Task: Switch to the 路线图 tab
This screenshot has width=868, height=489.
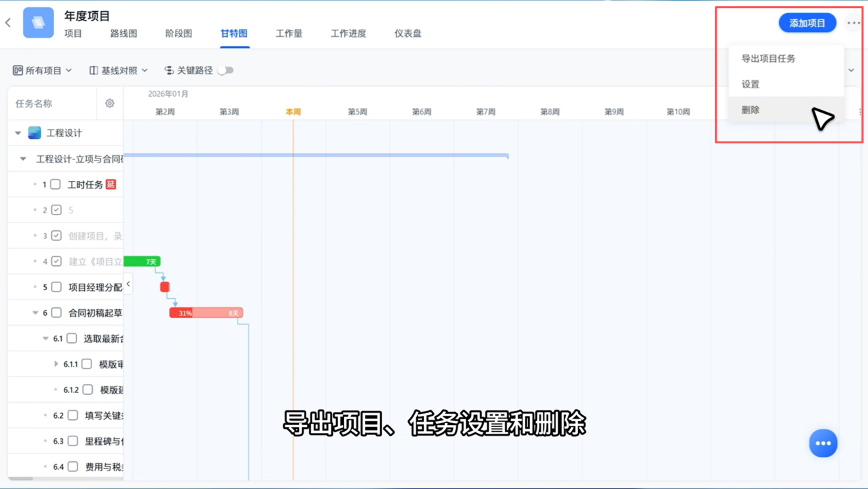Action: [x=124, y=34]
